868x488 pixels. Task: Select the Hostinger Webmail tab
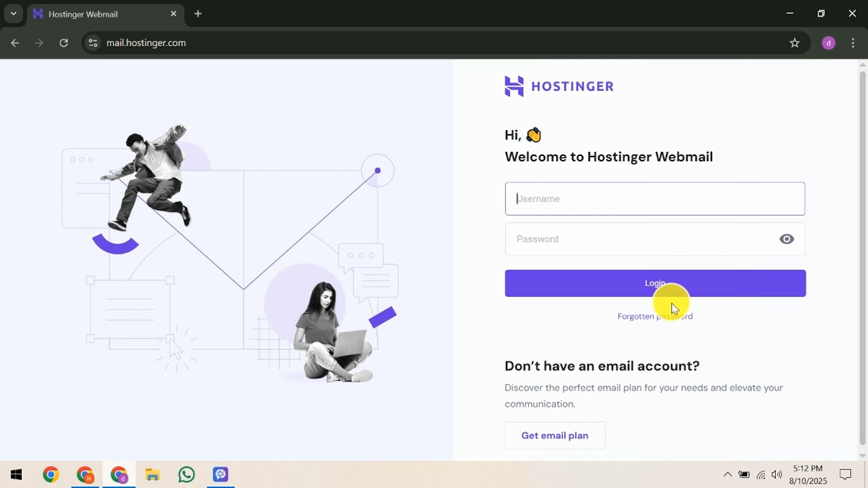[x=105, y=14]
